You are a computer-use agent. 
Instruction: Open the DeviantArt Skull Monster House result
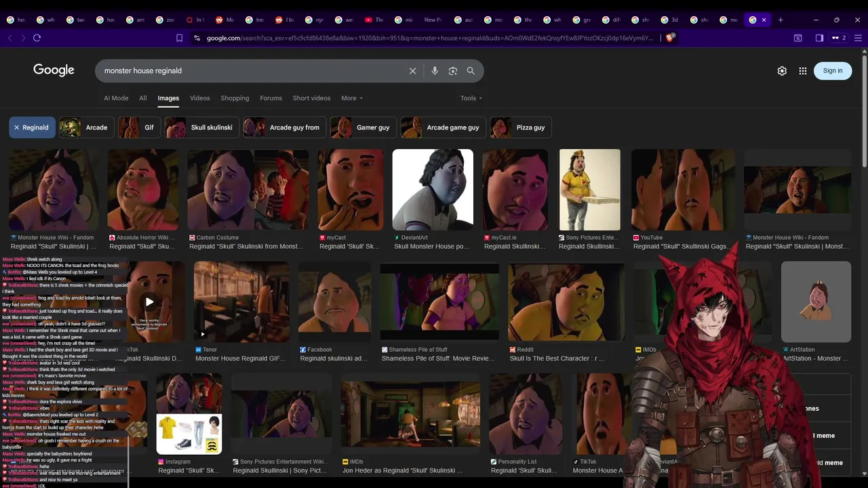[x=432, y=247]
